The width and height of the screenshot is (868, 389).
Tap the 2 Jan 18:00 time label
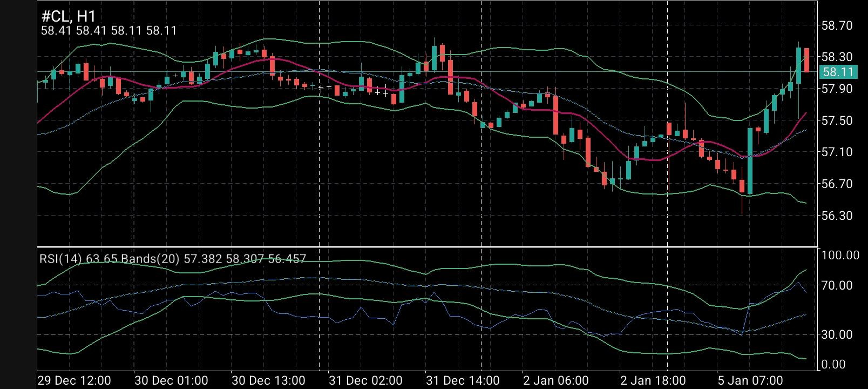[653, 380]
